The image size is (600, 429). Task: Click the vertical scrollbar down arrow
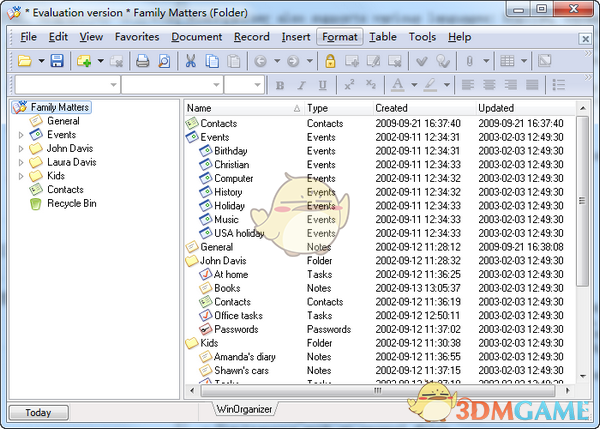(583, 376)
